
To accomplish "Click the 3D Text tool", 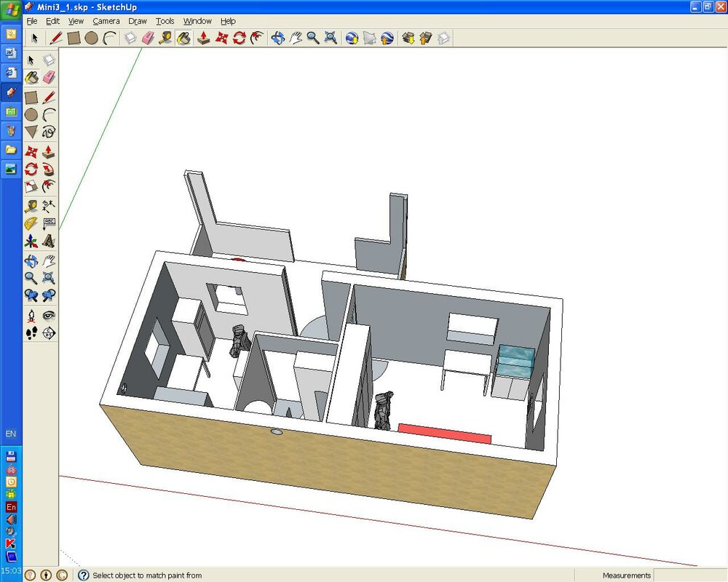I will 49,241.
